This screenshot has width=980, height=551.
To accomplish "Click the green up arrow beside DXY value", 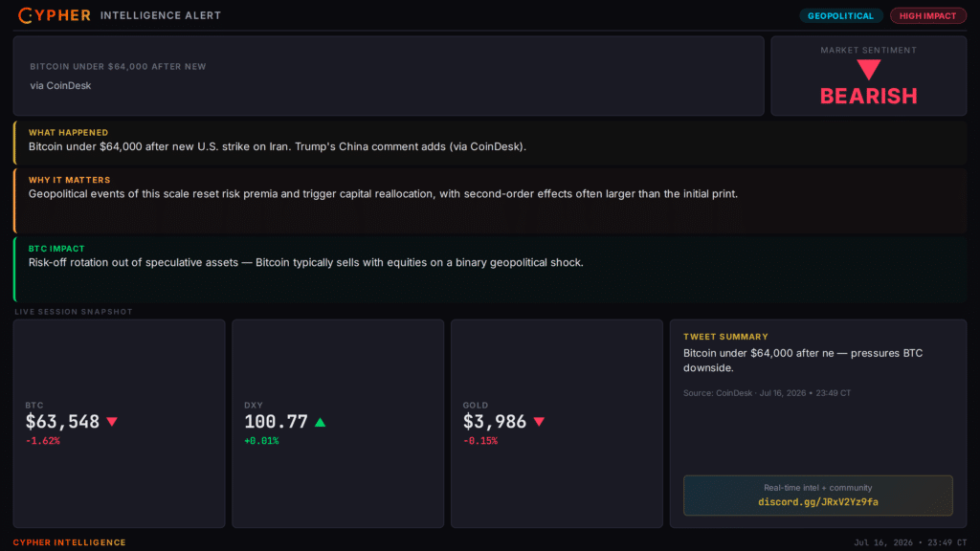I will (x=320, y=422).
